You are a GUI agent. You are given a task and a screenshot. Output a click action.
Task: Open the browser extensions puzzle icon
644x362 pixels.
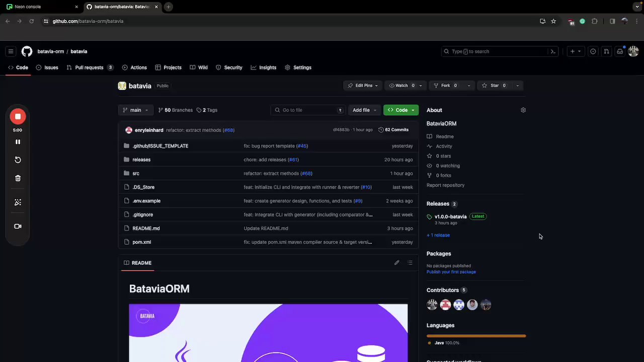click(595, 21)
